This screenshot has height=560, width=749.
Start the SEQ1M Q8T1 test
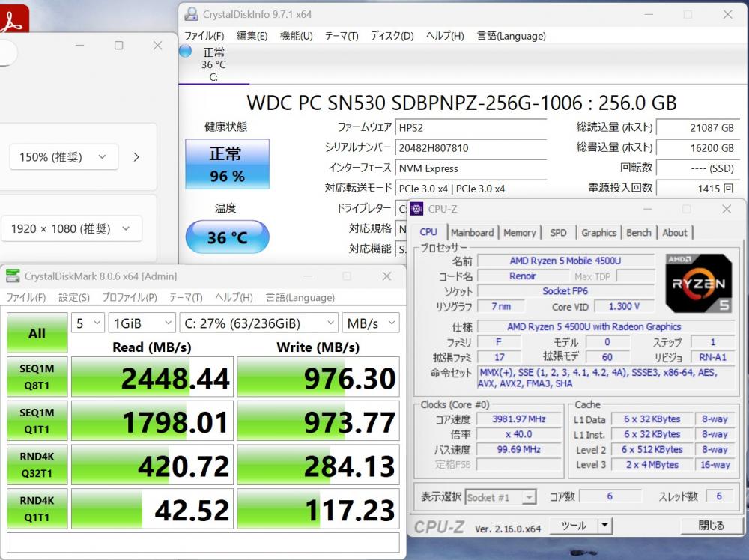(37, 377)
